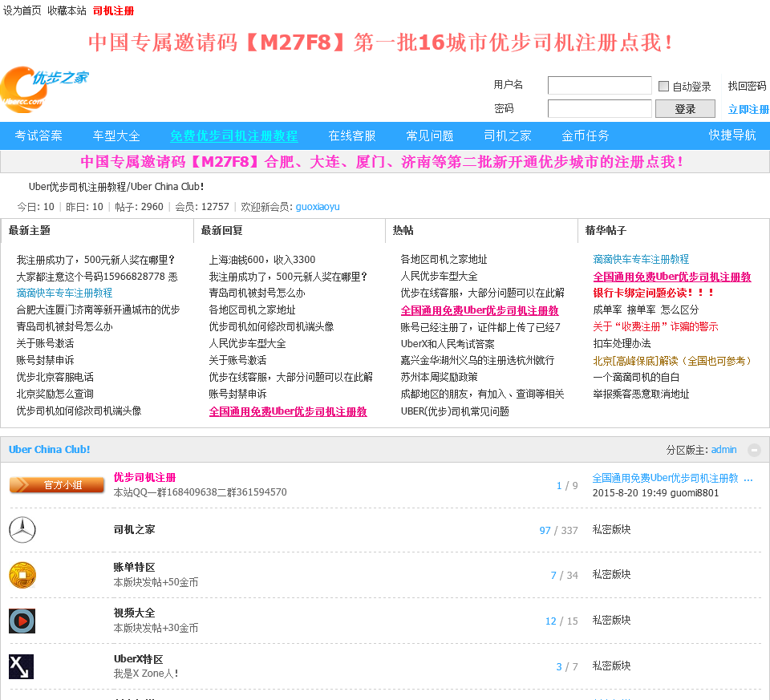Open the 车型大全 nav item

pos(116,136)
